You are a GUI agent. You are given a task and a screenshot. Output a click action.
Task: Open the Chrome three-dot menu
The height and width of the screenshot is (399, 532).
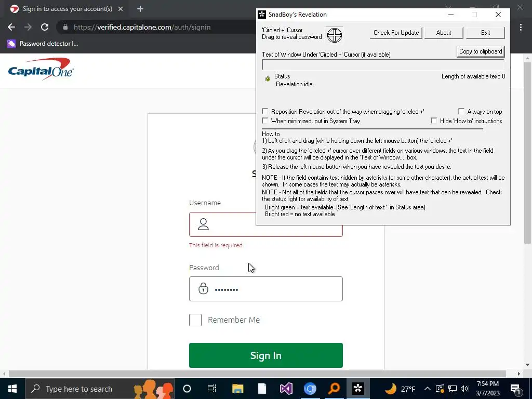tap(521, 27)
